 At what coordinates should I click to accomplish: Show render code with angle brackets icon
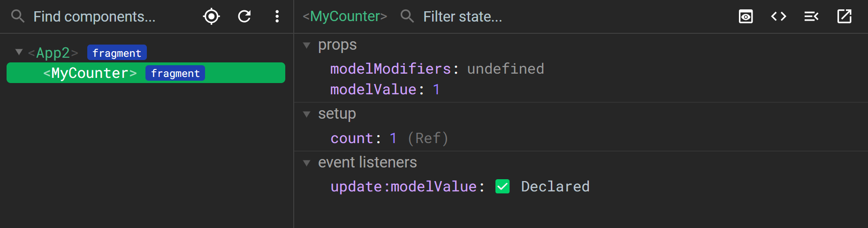click(778, 16)
